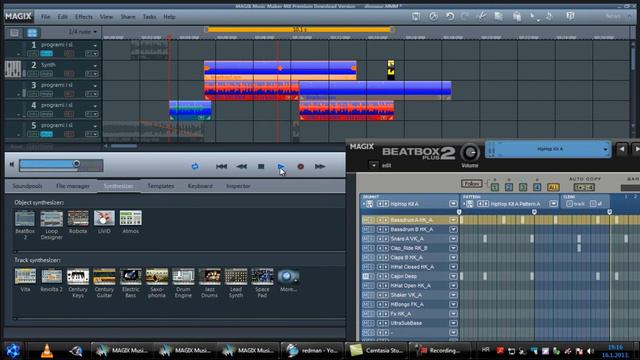The image size is (640, 360).
Task: Click the Stop button
Action: click(x=261, y=167)
